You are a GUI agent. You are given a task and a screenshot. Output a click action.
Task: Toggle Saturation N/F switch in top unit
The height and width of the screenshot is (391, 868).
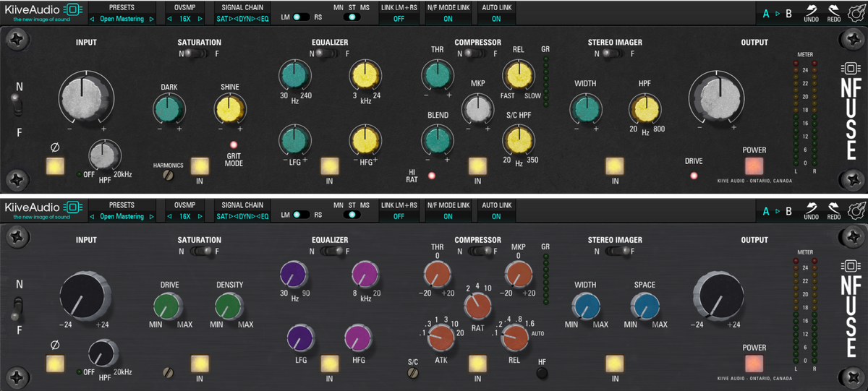tap(192, 53)
